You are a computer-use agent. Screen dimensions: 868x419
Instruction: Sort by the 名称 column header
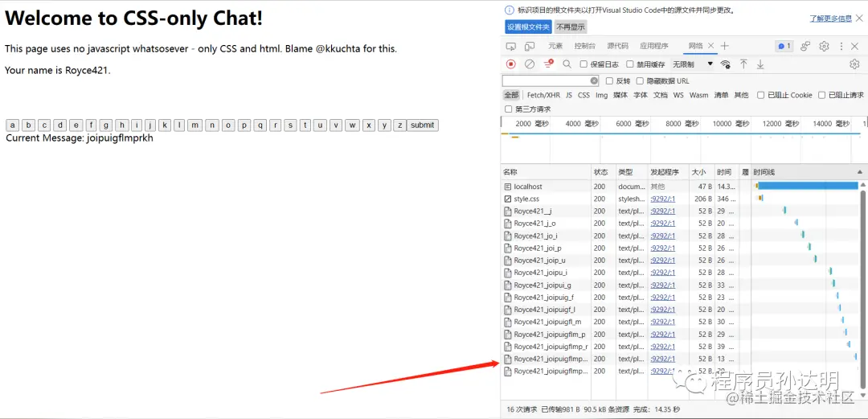pyautogui.click(x=546, y=172)
